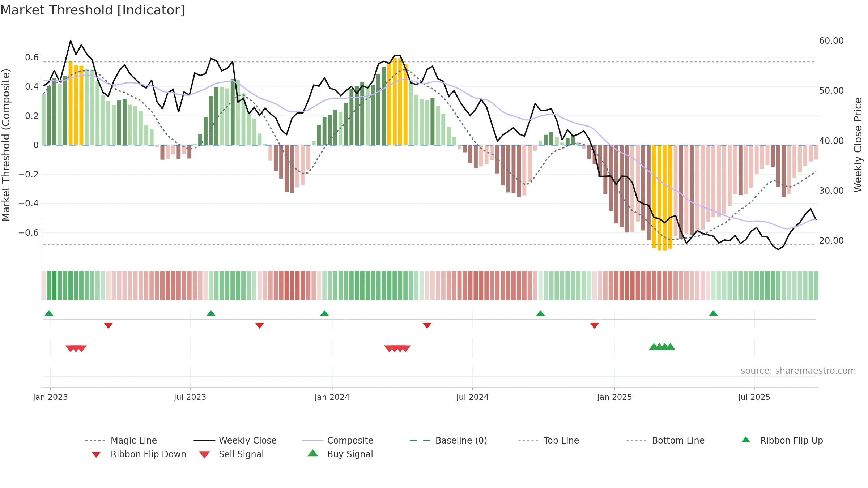Click the 20.00 price axis label

coord(831,240)
